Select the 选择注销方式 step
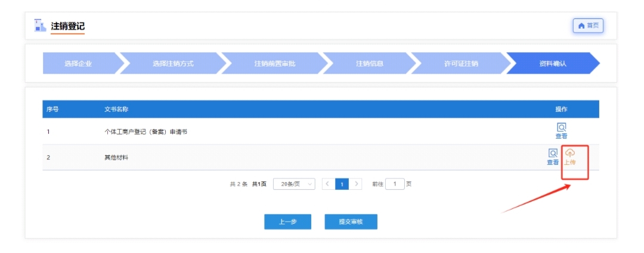Viewport: 644px width, 253px height. pyautogui.click(x=173, y=64)
